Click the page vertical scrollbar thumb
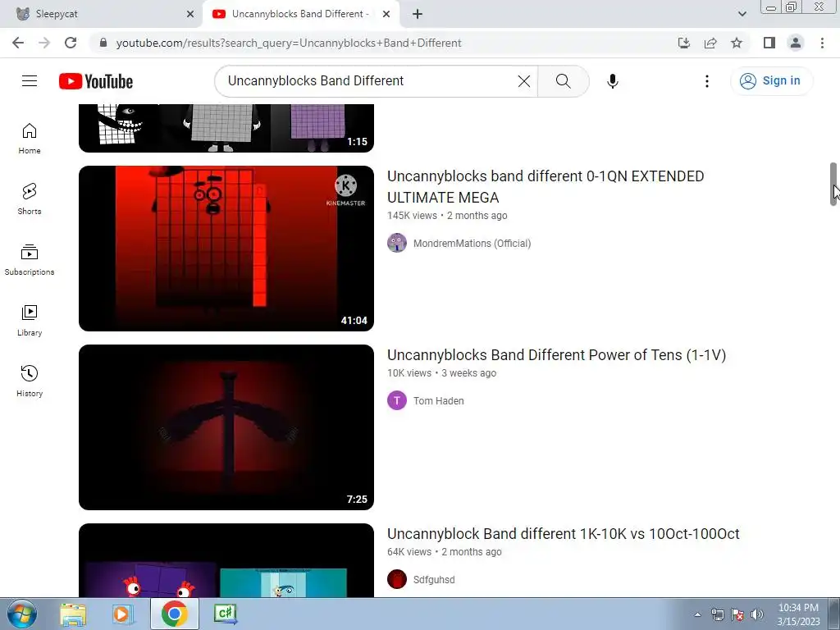The width and height of the screenshot is (840, 630). [833, 184]
